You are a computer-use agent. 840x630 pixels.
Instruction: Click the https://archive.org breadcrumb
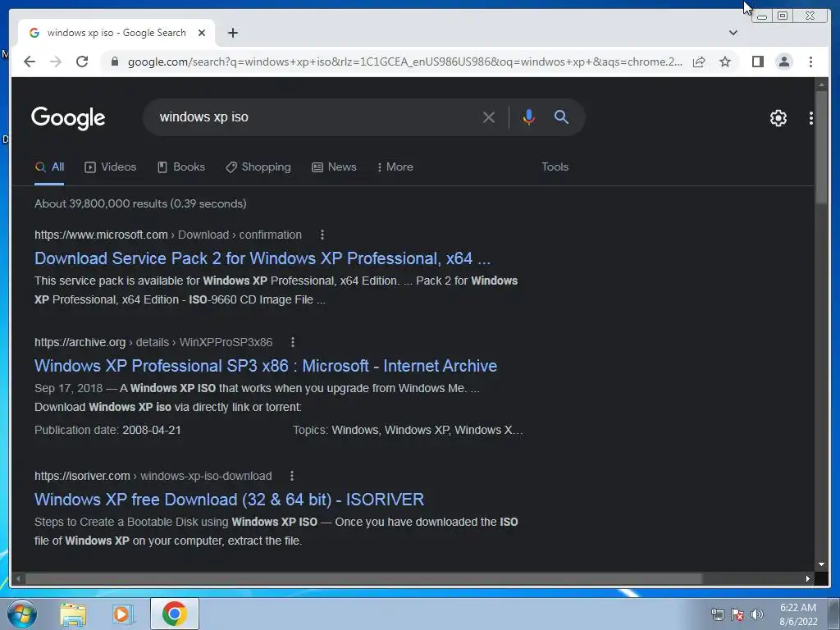pyautogui.click(x=80, y=342)
